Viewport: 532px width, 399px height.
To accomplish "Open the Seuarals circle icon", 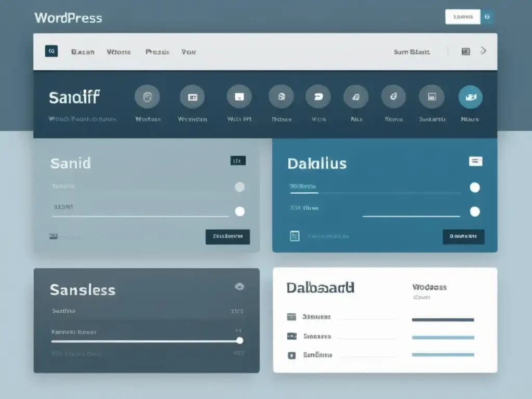I will coord(432,97).
